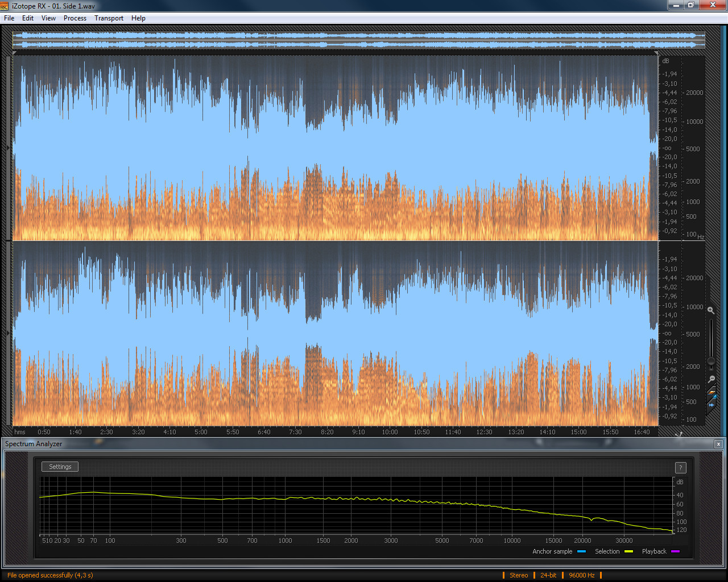Expand the Edit menu
Image resolution: width=728 pixels, height=582 pixels.
click(28, 18)
